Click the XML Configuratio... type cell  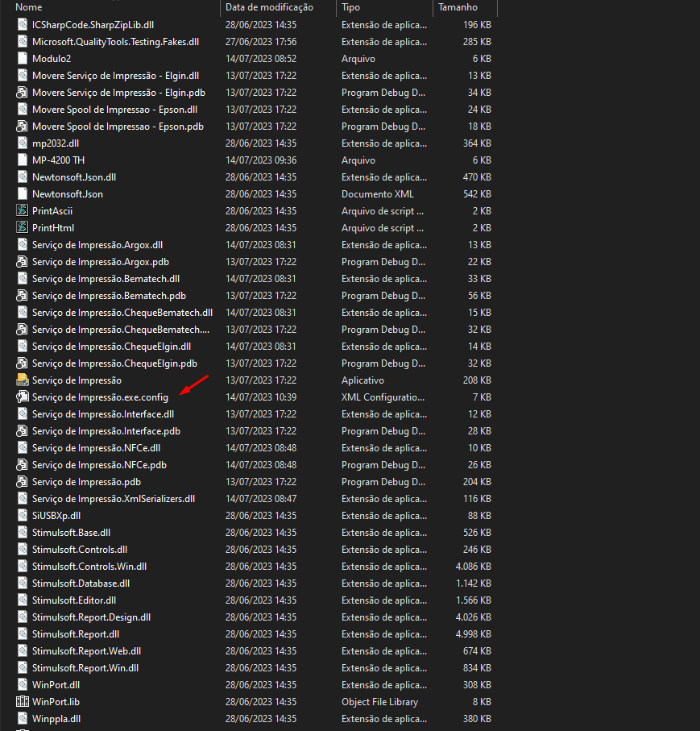383,397
